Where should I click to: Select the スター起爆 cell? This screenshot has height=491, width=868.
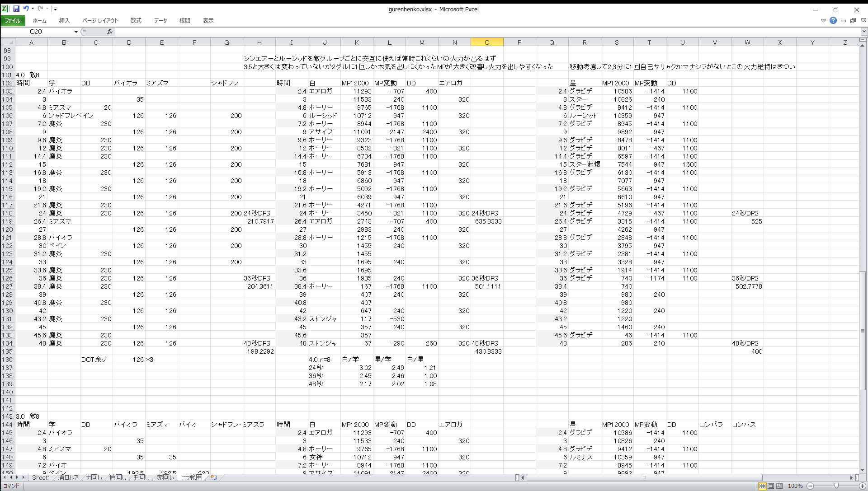coord(585,164)
